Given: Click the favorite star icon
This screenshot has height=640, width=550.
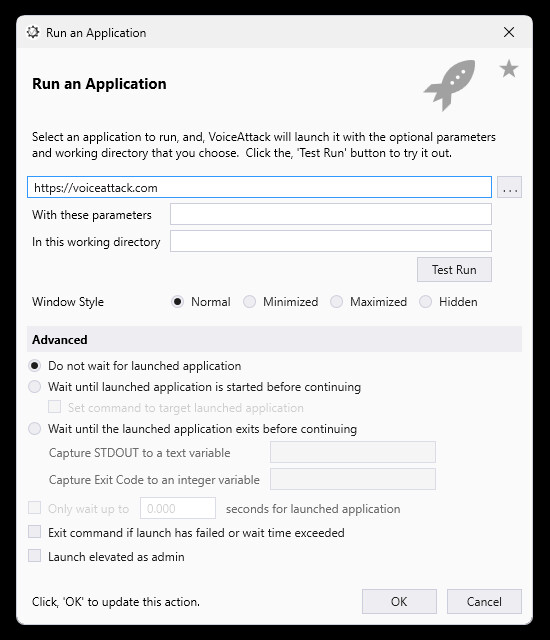Looking at the screenshot, I should [509, 69].
